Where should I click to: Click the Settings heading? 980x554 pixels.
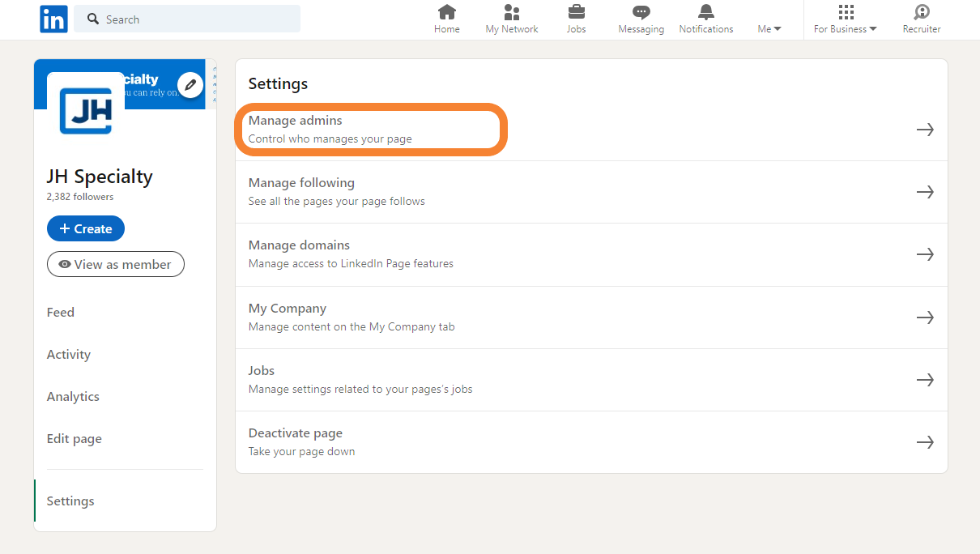click(278, 83)
